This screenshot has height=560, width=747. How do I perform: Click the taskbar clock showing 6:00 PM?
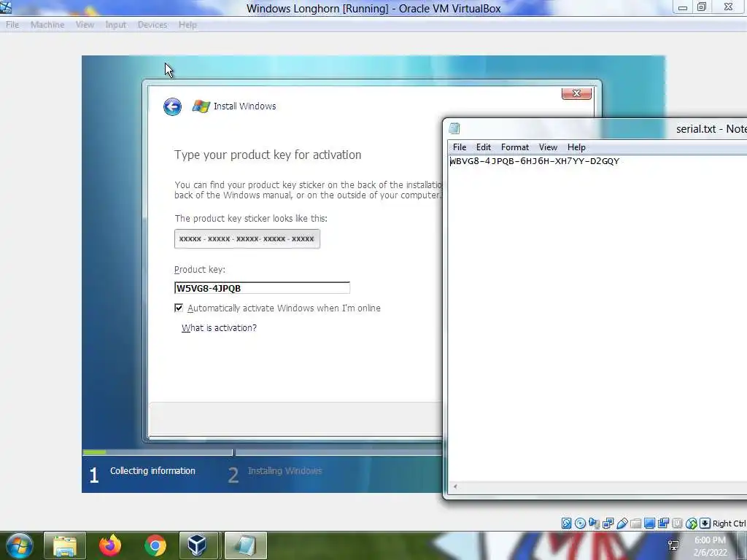(x=710, y=546)
